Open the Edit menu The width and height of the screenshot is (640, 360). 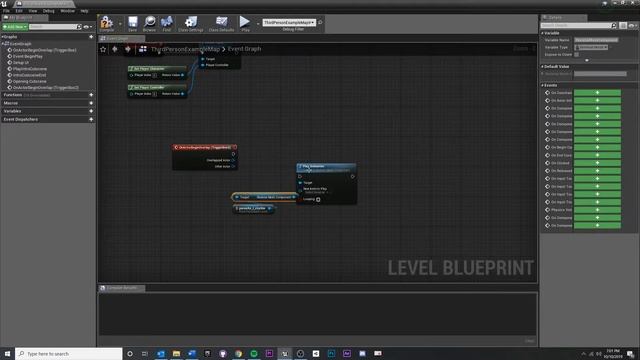coord(19,11)
